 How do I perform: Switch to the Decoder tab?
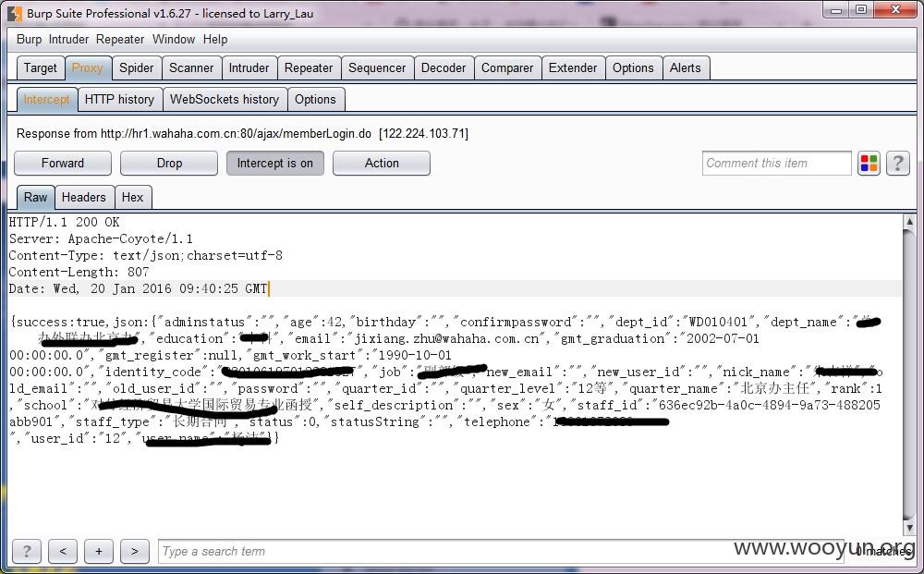pyautogui.click(x=444, y=67)
